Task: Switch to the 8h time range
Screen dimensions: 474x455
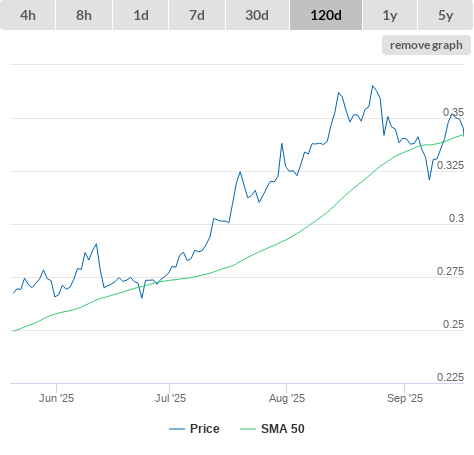Action: [x=84, y=15]
